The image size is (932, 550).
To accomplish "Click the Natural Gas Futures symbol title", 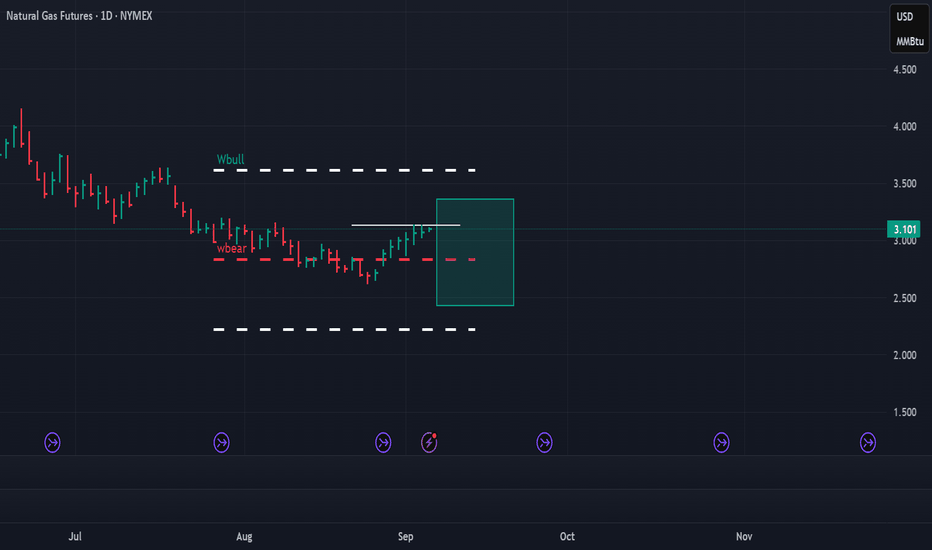I will tap(79, 16).
